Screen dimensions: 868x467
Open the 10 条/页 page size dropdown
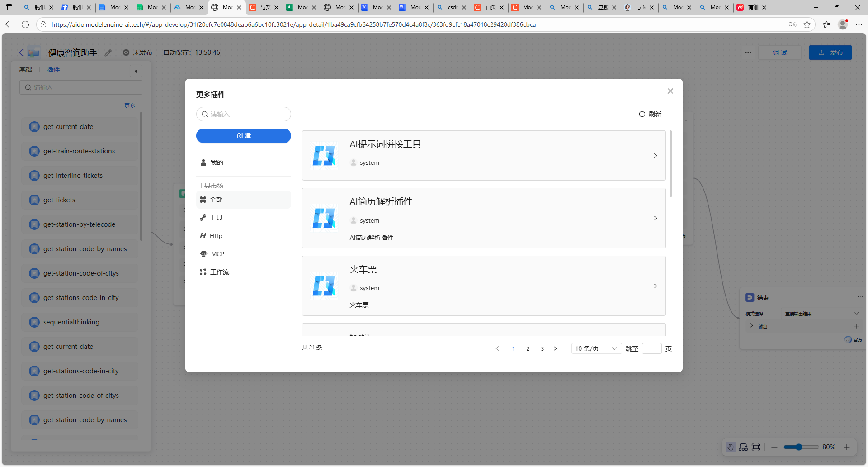click(x=595, y=348)
